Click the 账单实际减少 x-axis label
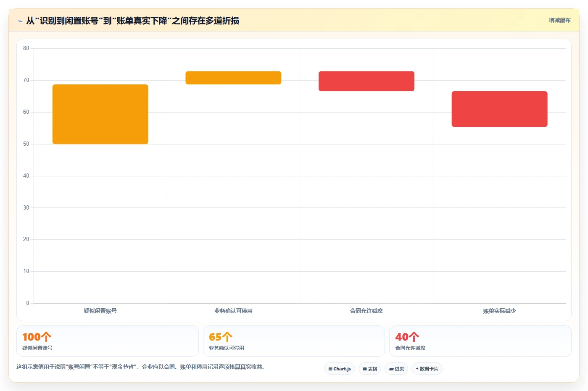The width and height of the screenshot is (588, 391). tap(499, 311)
